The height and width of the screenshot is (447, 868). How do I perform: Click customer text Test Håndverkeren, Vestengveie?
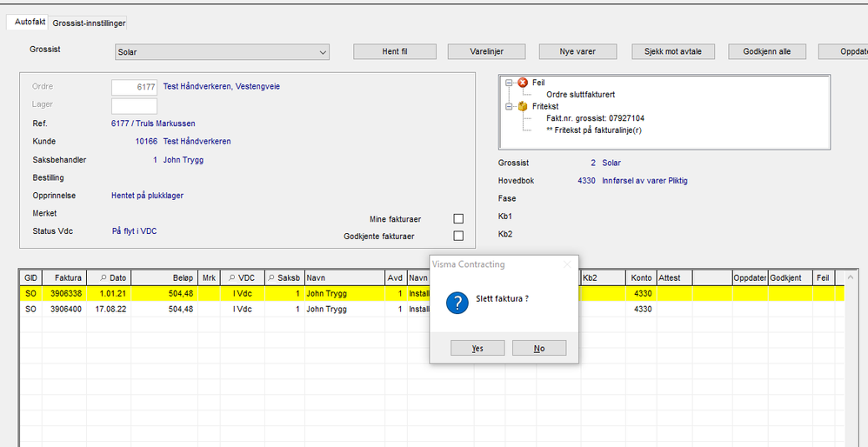(222, 87)
